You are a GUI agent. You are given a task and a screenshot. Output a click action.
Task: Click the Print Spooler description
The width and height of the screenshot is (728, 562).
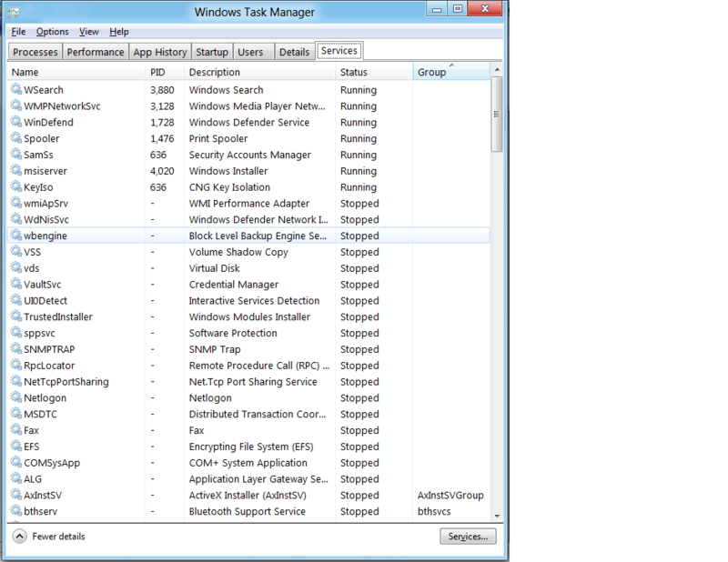click(x=218, y=138)
